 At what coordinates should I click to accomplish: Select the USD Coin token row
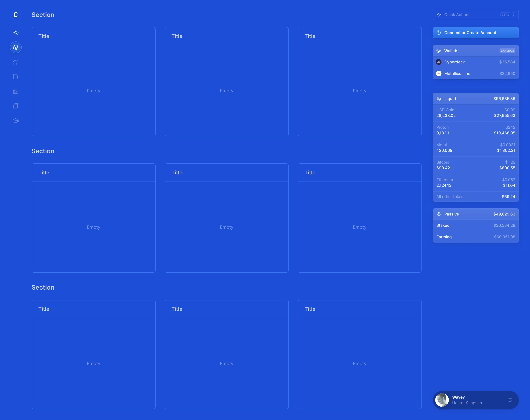476,113
